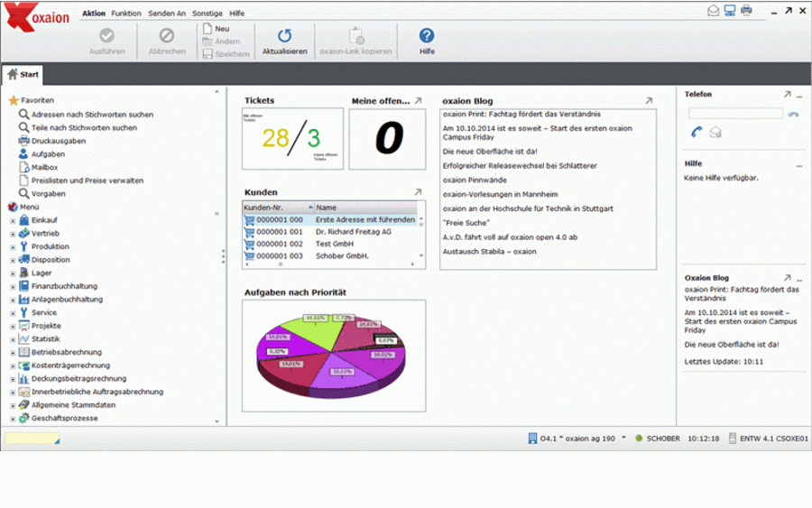Viewport: 812px width, 508px height.
Task: Click the pie chart Aufgaben nach Priorität
Action: 331,356
